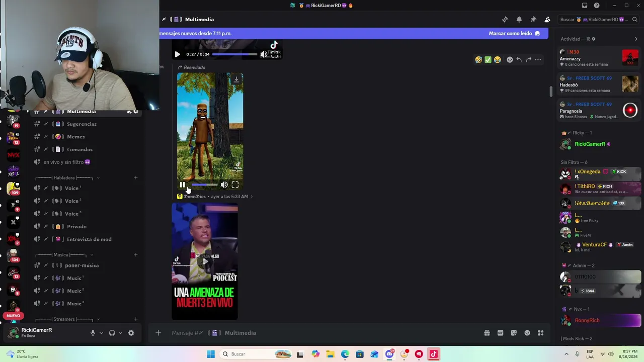
Task: Toggle microphone mute
Action: click(93, 333)
